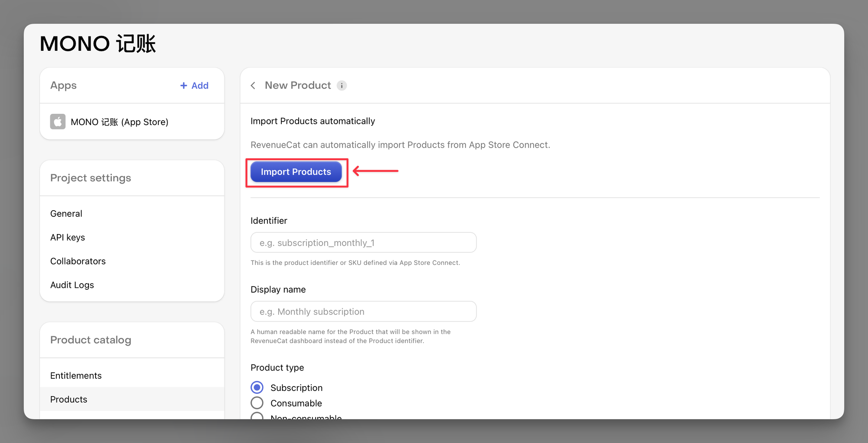Click the info icon next to New Product
868x443 pixels.
pyautogui.click(x=342, y=86)
